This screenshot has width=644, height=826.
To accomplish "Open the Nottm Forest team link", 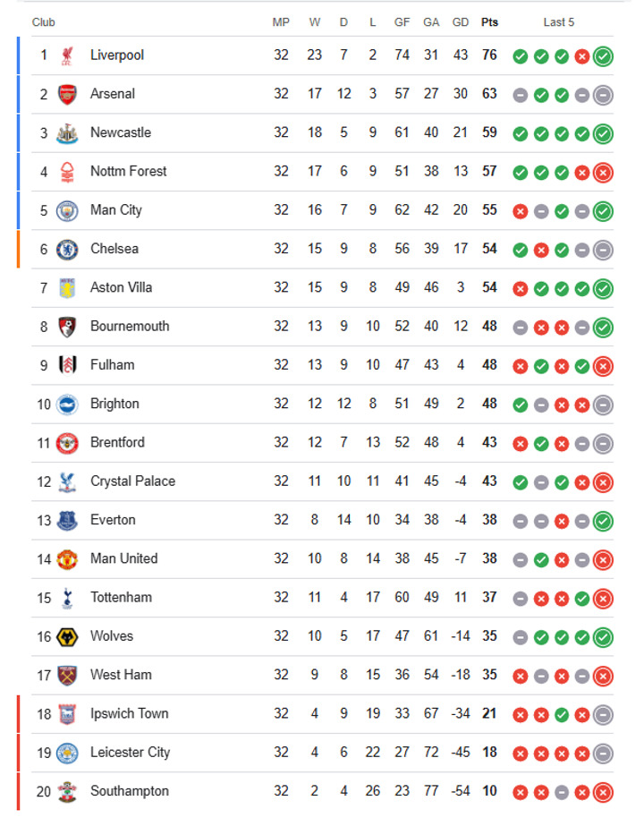I will tap(128, 171).
